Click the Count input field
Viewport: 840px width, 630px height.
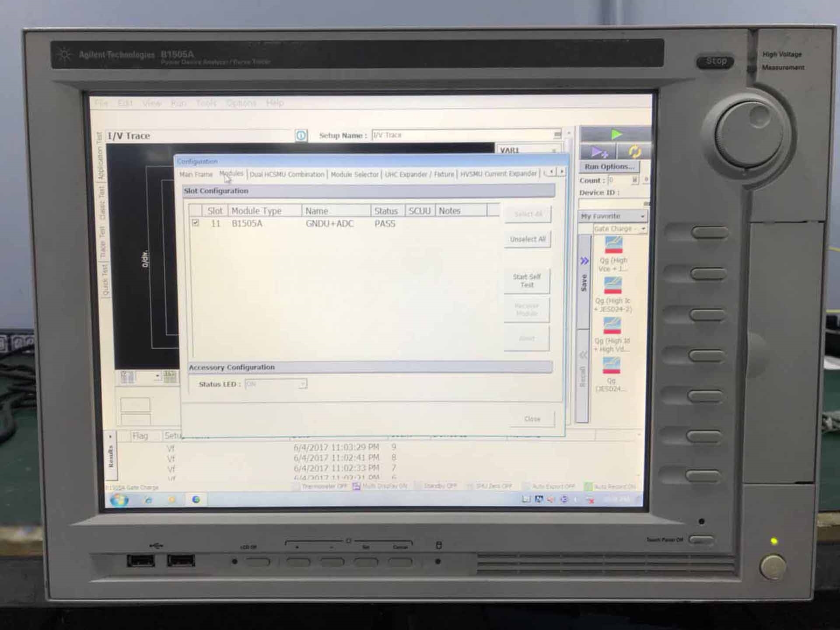pos(619,180)
